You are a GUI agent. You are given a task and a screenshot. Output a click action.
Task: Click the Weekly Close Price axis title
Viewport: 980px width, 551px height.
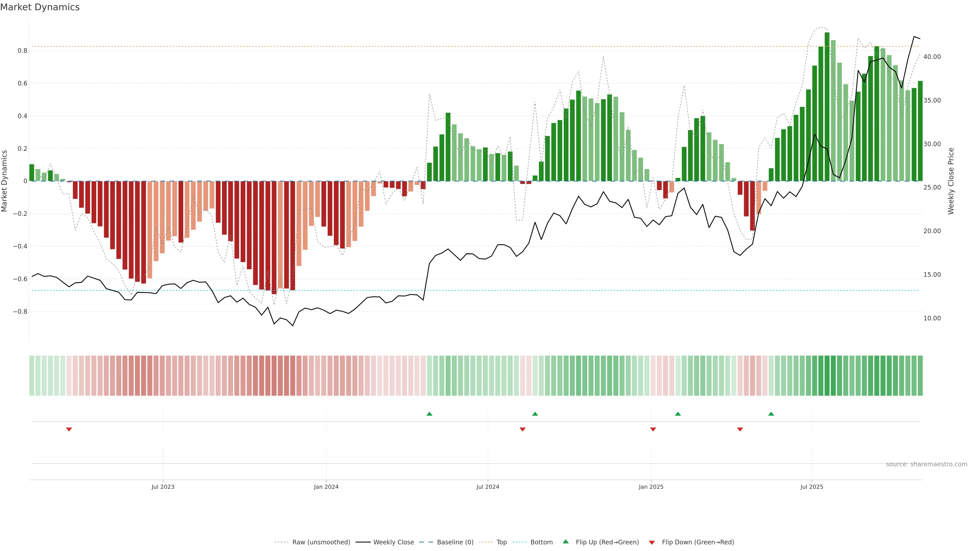pyautogui.click(x=951, y=181)
